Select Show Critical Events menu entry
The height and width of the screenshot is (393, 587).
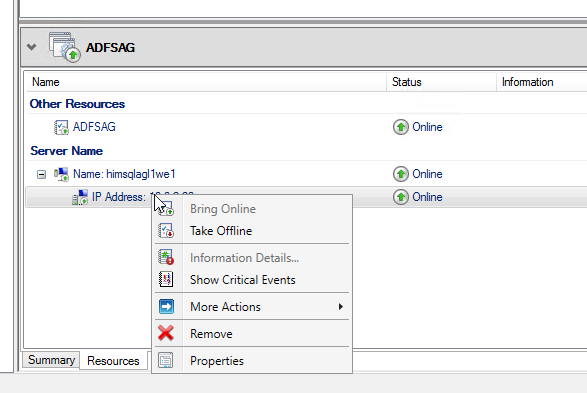tap(243, 280)
